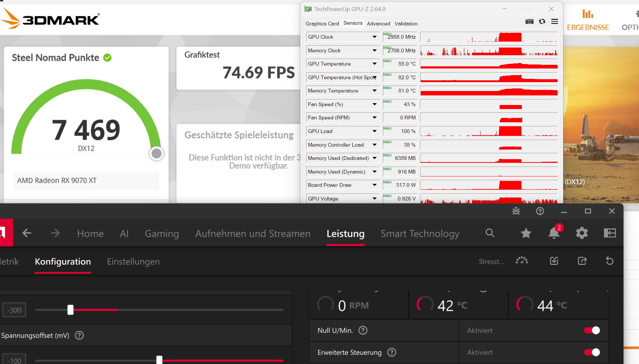
Task: Open AMD Software settings gear
Action: coord(582,233)
